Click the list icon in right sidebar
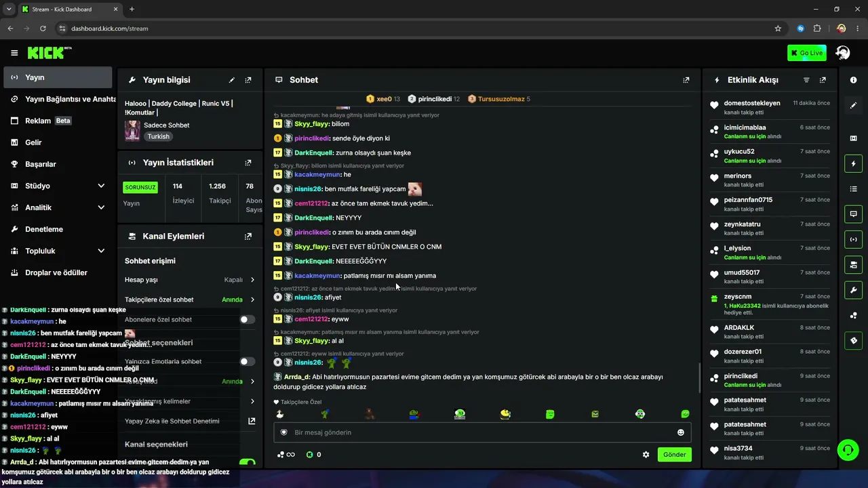The height and width of the screenshot is (488, 868). click(853, 188)
